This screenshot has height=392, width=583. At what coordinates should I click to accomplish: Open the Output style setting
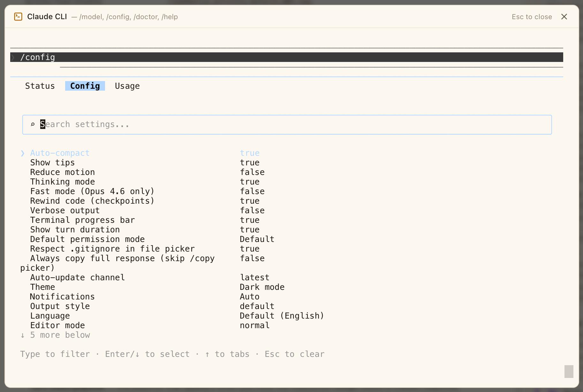point(152,306)
